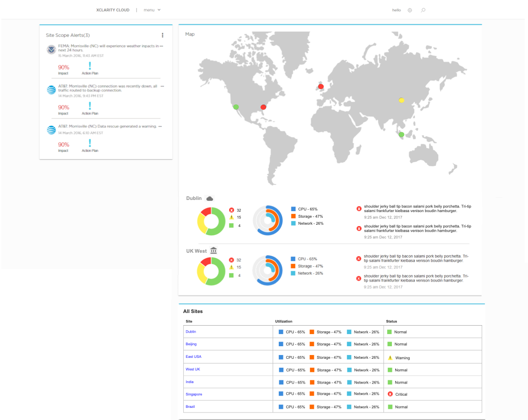The image size is (528, 420).
Task: Click the settings gear icon in header
Action: tap(410, 10)
